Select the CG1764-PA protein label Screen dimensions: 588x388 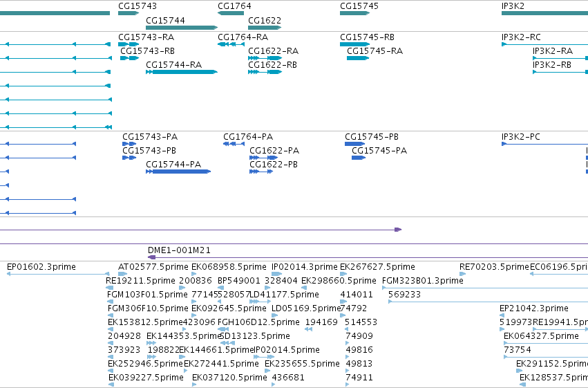[248, 136]
